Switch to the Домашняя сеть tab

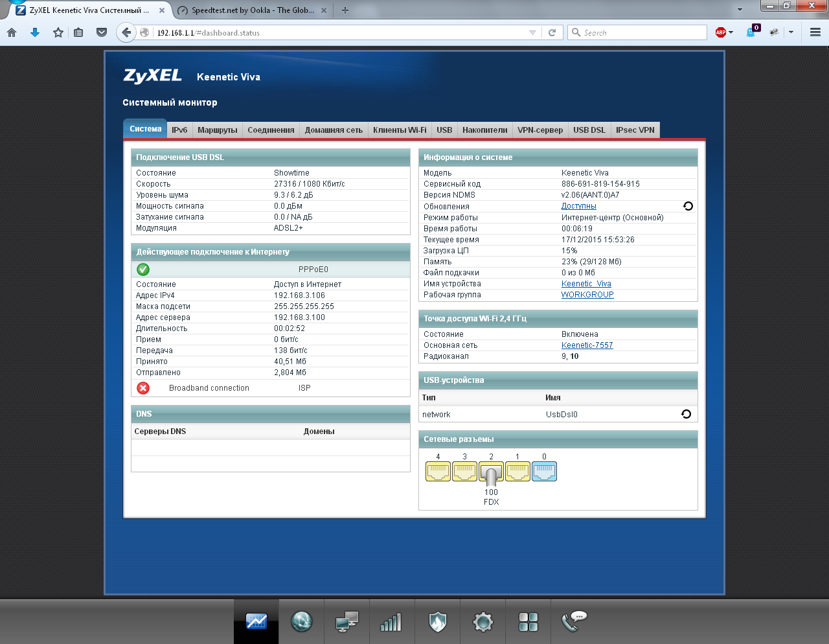[x=334, y=130]
